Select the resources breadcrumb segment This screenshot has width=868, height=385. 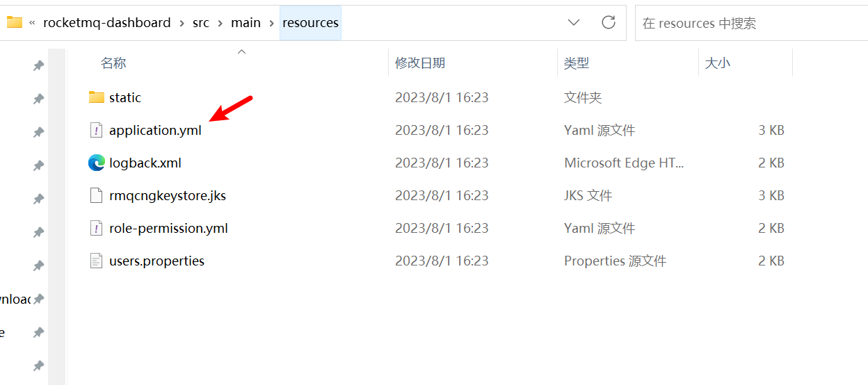click(310, 23)
